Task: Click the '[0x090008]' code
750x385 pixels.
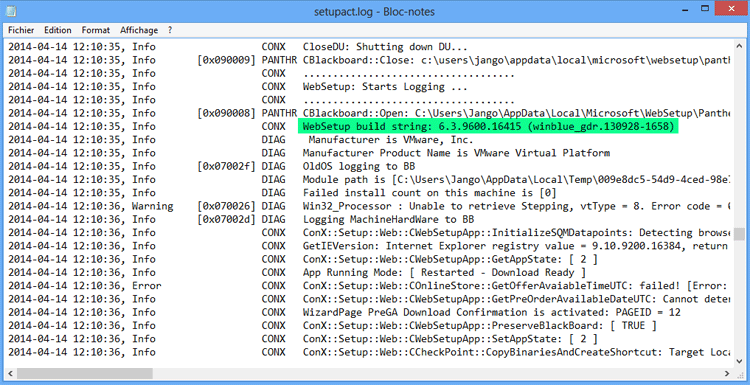Action: [x=226, y=113]
